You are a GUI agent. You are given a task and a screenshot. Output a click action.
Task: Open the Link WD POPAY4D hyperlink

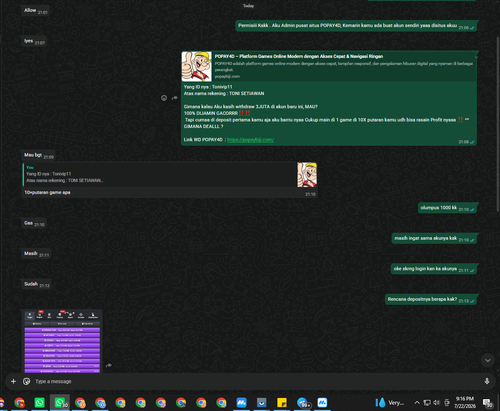[250, 140]
